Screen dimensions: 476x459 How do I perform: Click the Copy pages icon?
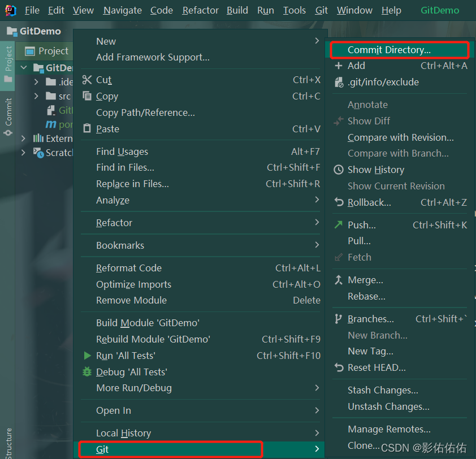(x=87, y=96)
